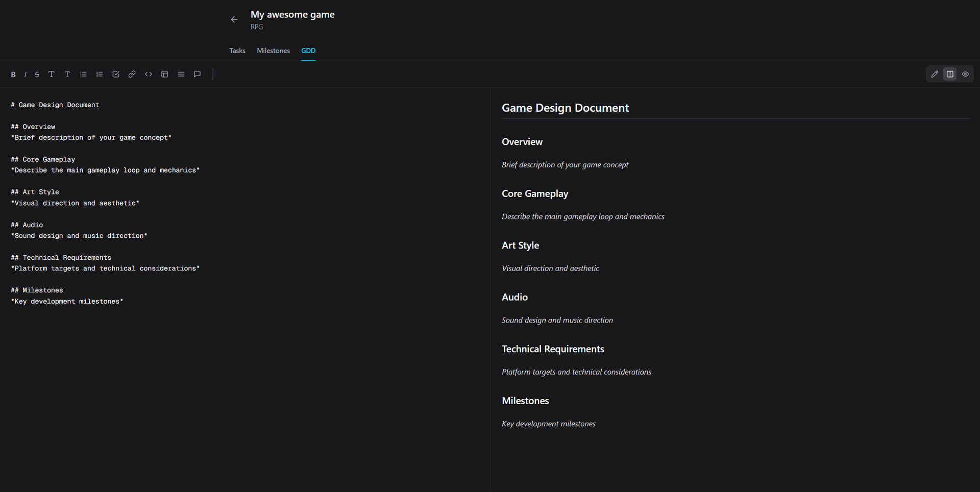Image resolution: width=980 pixels, height=492 pixels.
Task: Click the '*Describe the main gameplay loop and mechanics*' source line
Action: pos(105,170)
